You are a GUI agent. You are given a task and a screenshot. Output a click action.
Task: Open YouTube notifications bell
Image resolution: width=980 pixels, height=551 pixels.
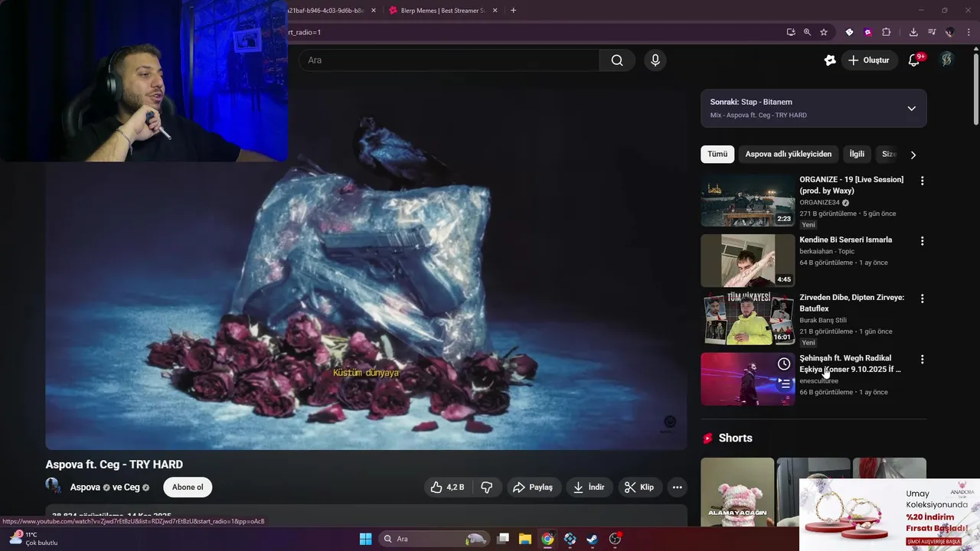[x=913, y=60]
